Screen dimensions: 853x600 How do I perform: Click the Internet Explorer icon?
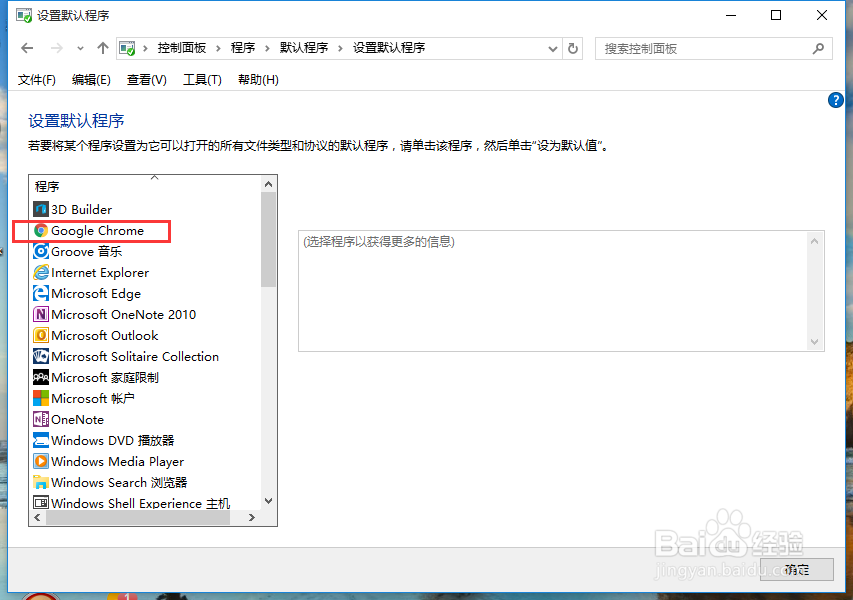(41, 273)
